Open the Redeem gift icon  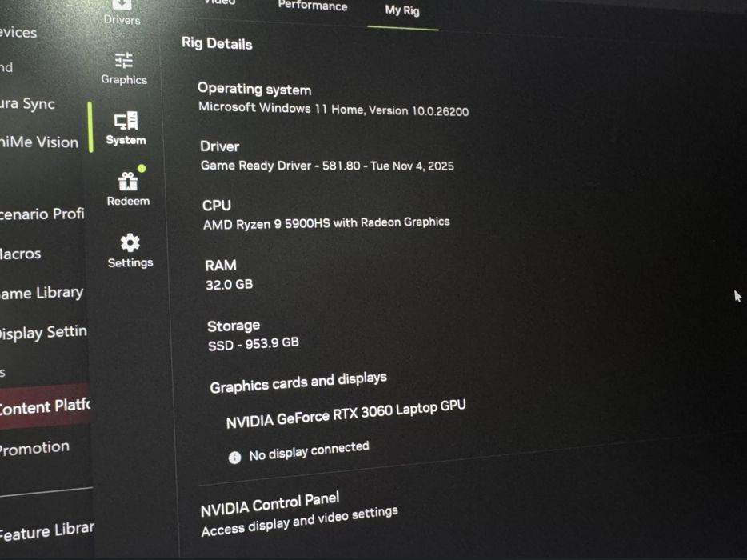[128, 181]
